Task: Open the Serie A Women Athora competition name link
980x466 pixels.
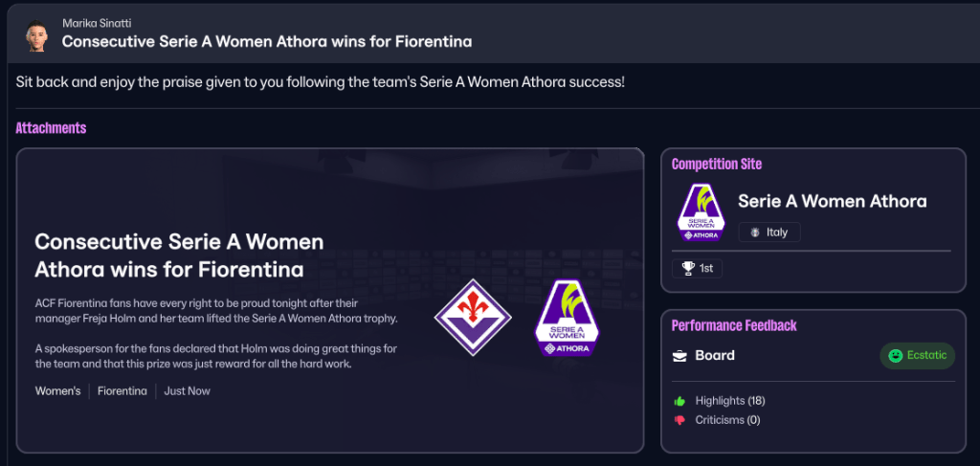Action: (832, 202)
